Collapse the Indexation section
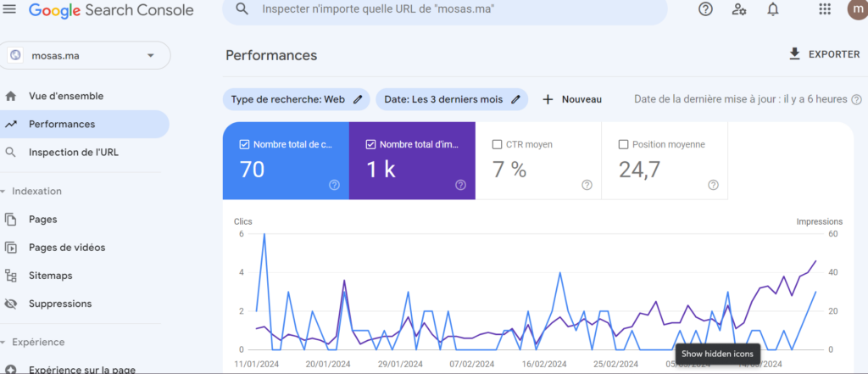The height and width of the screenshot is (374, 868). 4,191
